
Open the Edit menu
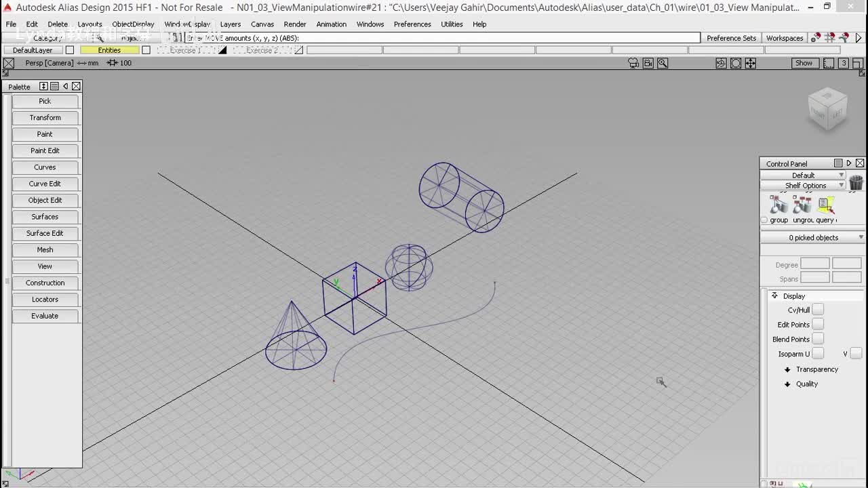point(32,24)
